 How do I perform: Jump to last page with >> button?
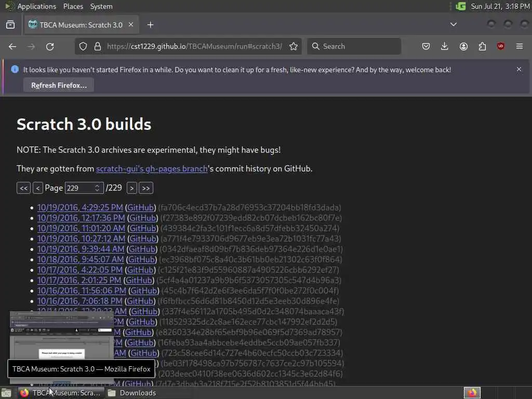(x=146, y=188)
